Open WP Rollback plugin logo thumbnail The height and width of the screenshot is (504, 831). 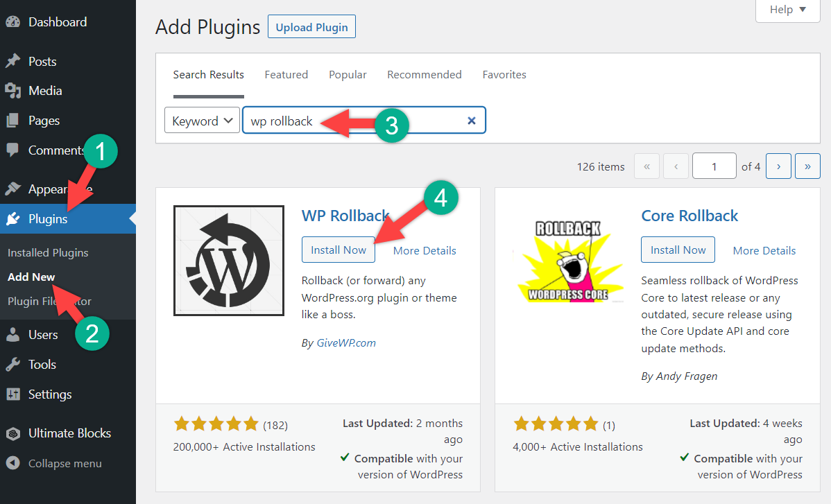[229, 261]
